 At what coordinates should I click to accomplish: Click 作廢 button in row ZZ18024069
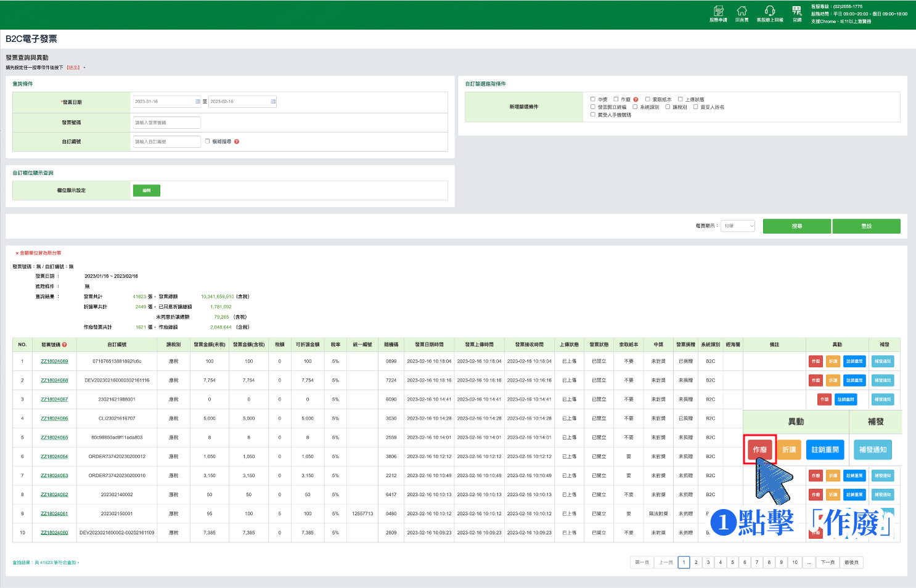(x=816, y=361)
